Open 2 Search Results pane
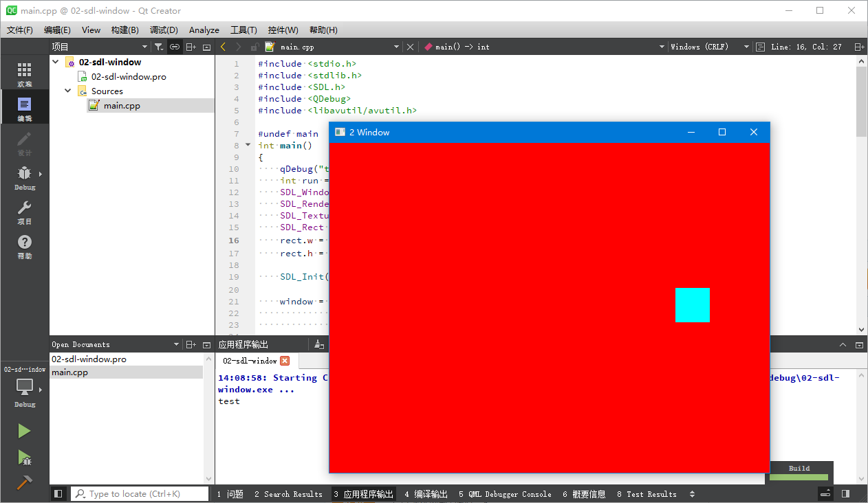Screen dimensions: 868x503 tap(288, 494)
